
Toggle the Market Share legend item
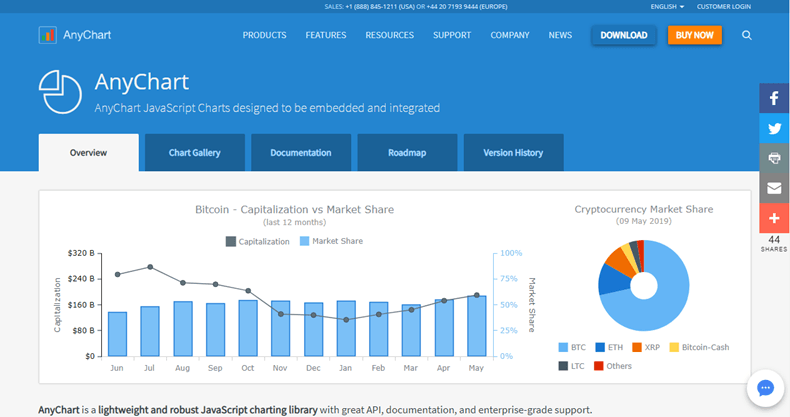[331, 241]
